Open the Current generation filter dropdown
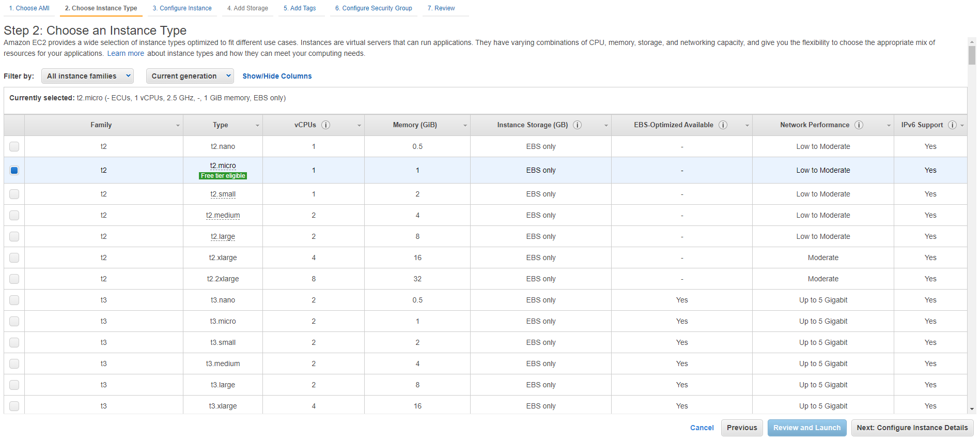 (190, 76)
